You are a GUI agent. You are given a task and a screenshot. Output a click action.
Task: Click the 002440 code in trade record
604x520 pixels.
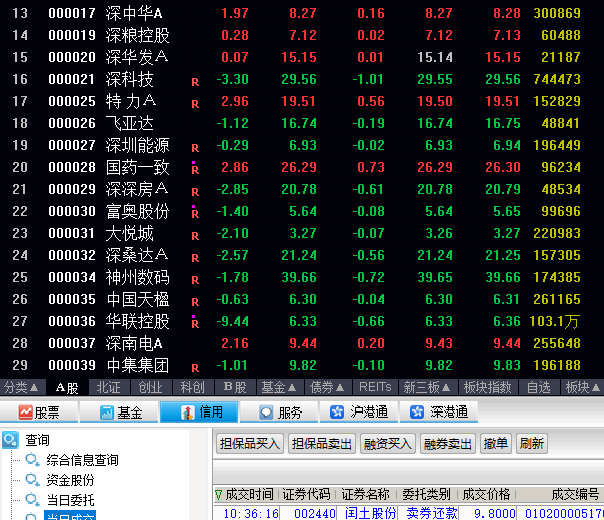(x=315, y=513)
